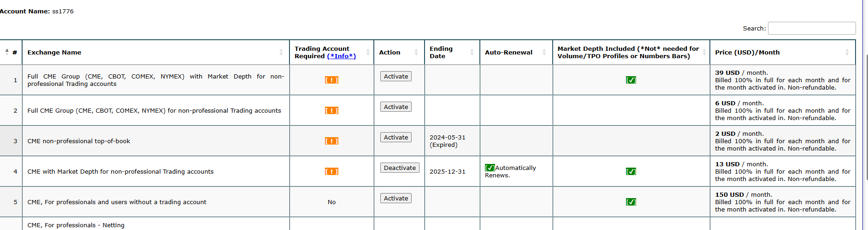Activate CME non-professional top-of-book
This screenshot has height=230, width=868.
396,137
